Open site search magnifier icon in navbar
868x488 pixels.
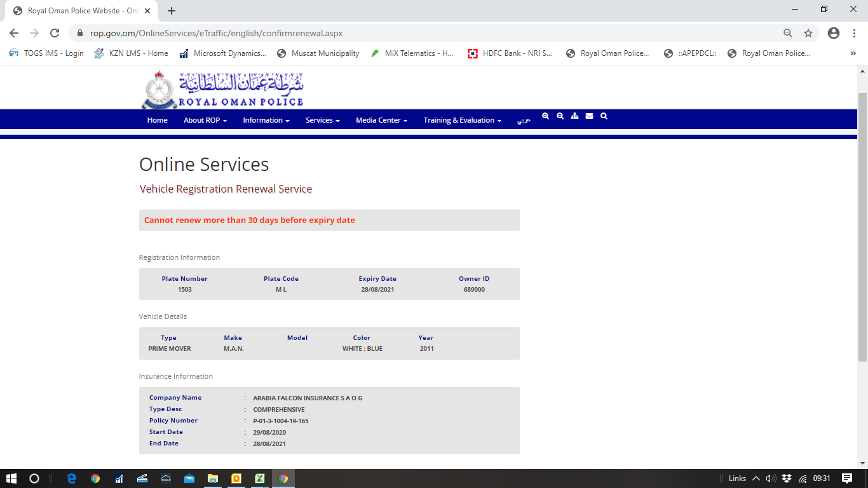(604, 116)
